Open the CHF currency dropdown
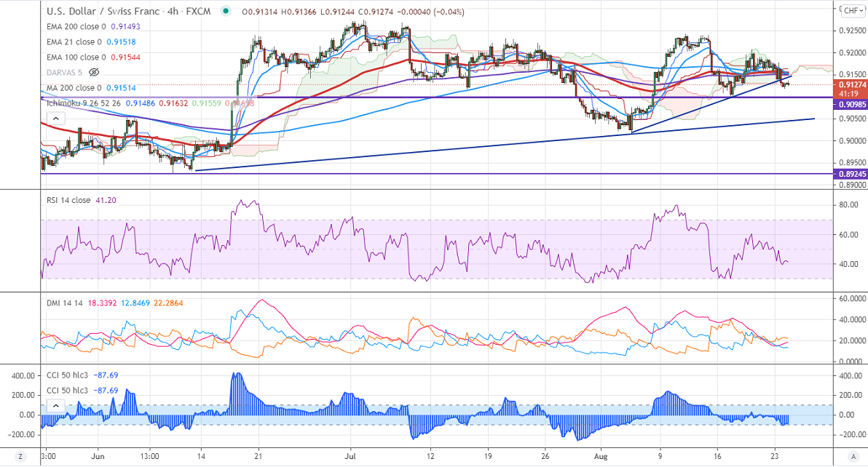 [853, 11]
